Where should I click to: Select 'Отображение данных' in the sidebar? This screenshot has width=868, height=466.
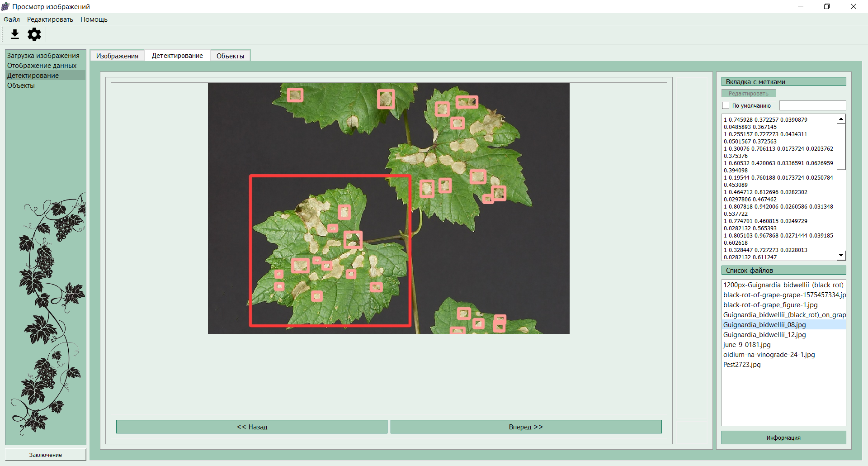pyautogui.click(x=42, y=66)
